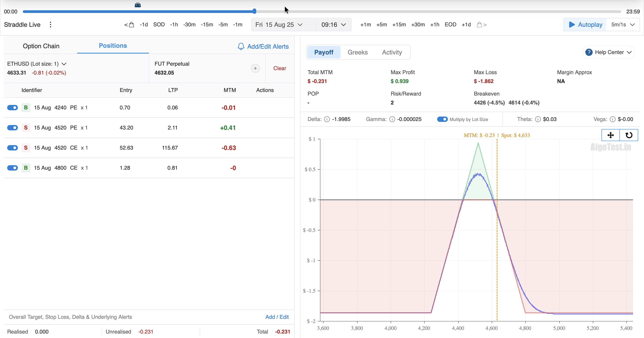Click the Theta info icon
This screenshot has height=338, width=644.
tap(538, 119)
